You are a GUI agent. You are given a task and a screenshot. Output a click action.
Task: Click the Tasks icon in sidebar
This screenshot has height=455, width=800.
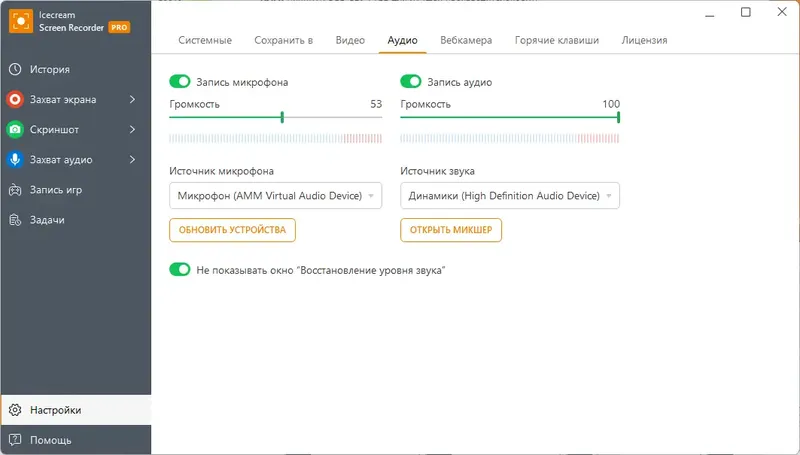pyautogui.click(x=15, y=220)
